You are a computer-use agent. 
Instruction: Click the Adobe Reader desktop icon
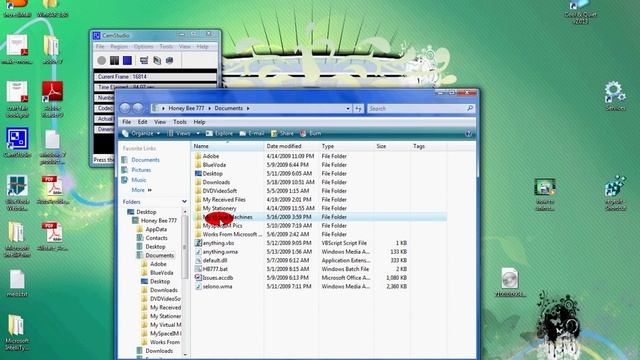click(52, 99)
